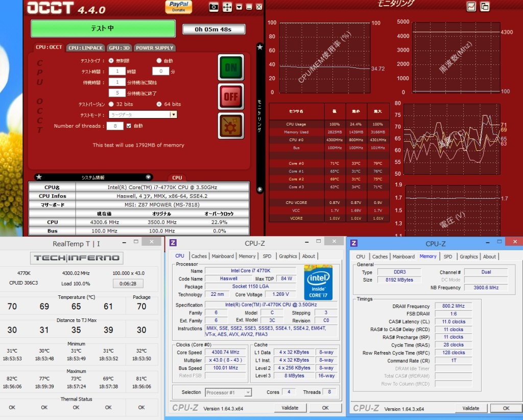Click OK in the CPU-Z CPU window
Screen dimensions: 523x420
pyautogui.click(x=325, y=408)
